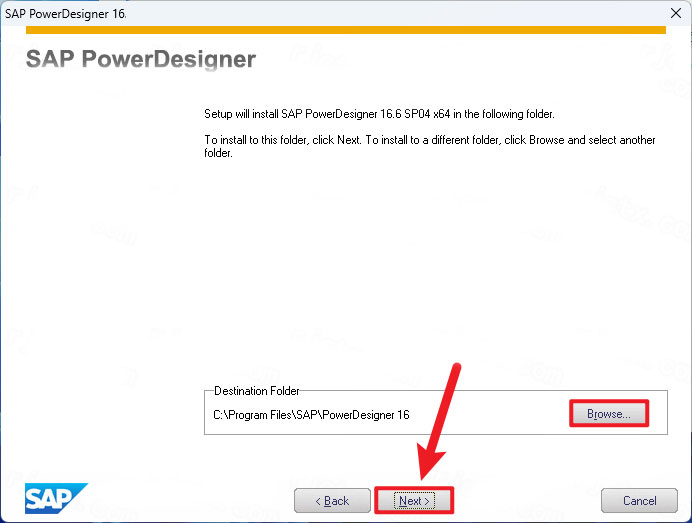Select the destination path C:\Program Files\SAP\PowerDesigner 16
Viewport: 692px width, 523px height.
(311, 415)
